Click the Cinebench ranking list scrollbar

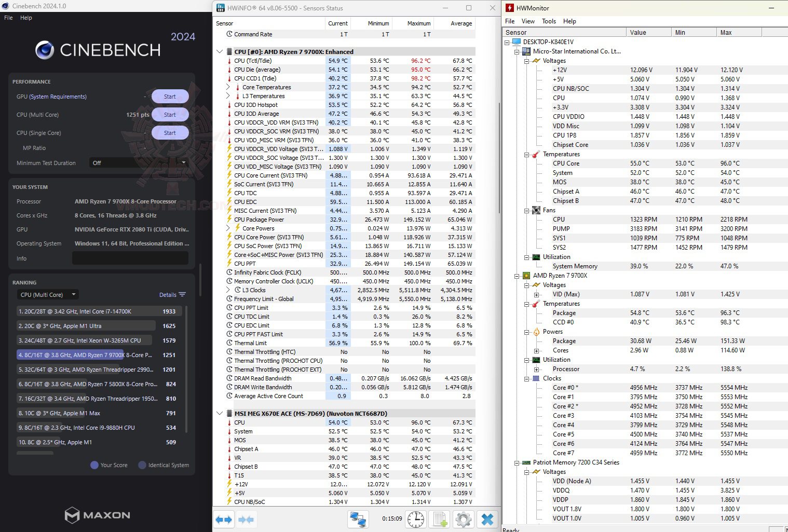coord(186,369)
